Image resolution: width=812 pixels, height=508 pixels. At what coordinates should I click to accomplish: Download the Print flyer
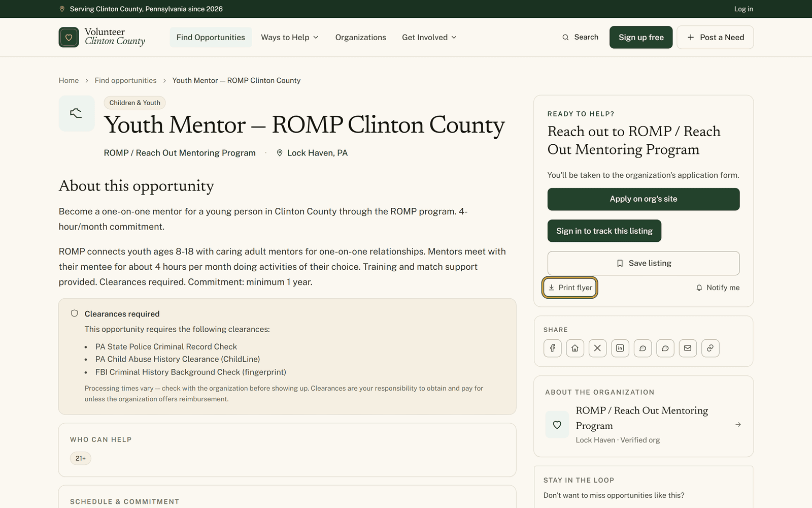coord(569,288)
